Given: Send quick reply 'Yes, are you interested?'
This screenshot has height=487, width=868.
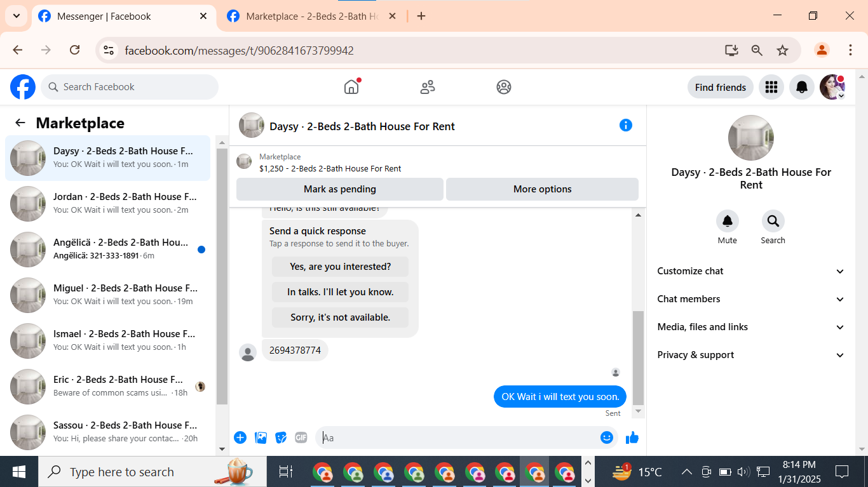Looking at the screenshot, I should [x=341, y=267].
